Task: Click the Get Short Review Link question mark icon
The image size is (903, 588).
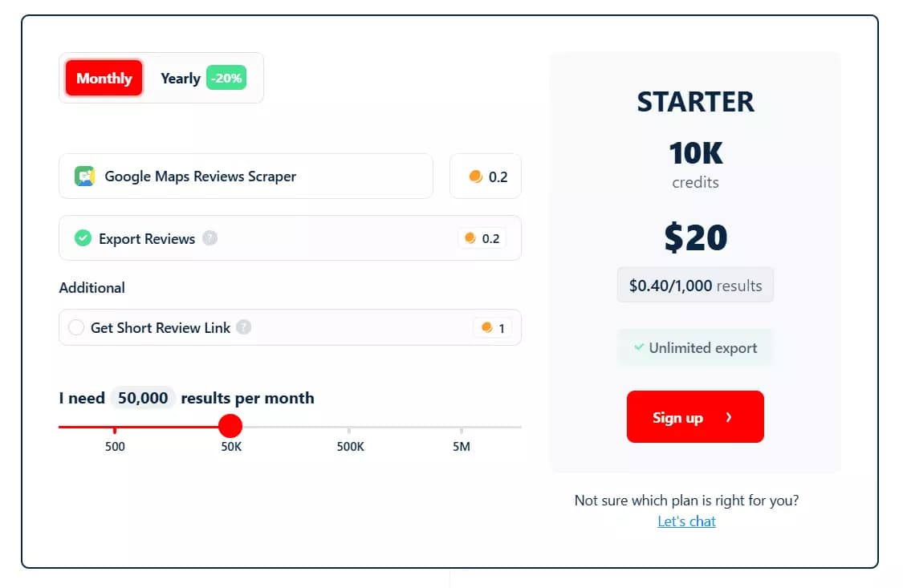Action: 243,327
